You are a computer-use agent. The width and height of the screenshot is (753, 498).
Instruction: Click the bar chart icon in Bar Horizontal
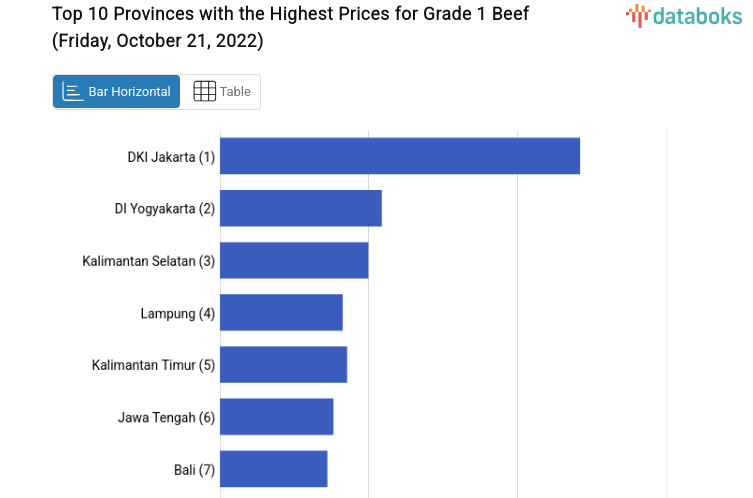(73, 92)
